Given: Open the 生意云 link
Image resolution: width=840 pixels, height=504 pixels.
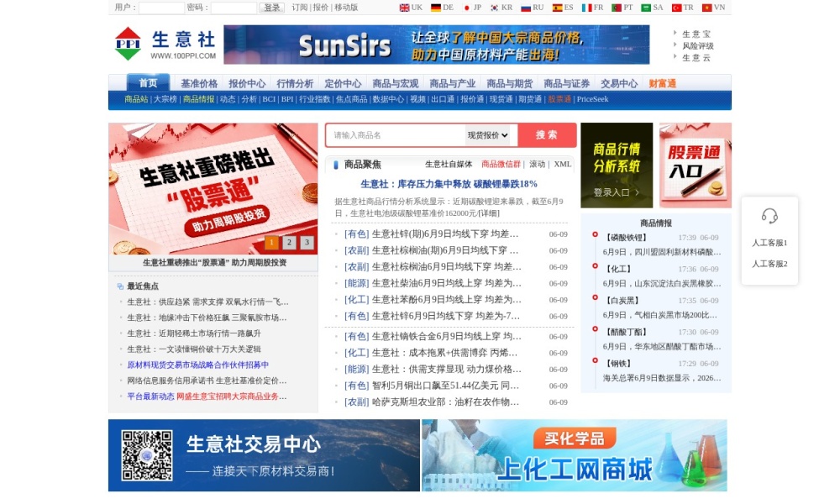Looking at the screenshot, I should (x=696, y=58).
